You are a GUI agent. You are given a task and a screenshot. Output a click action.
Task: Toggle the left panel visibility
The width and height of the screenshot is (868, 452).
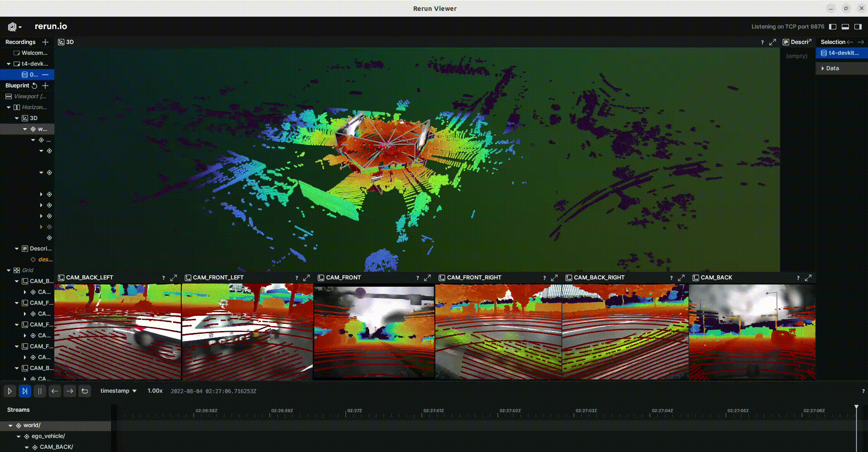pyautogui.click(x=833, y=27)
